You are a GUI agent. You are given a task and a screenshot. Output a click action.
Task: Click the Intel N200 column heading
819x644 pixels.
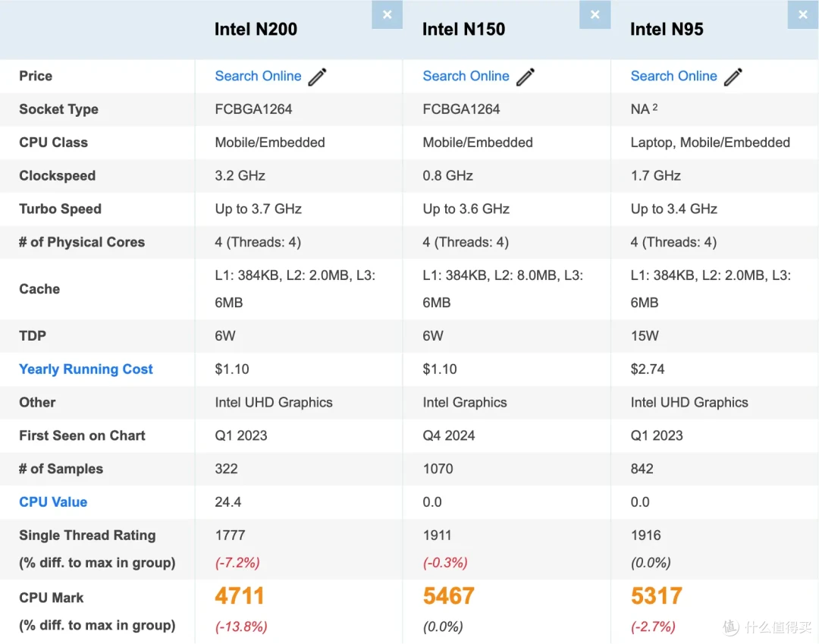click(x=256, y=30)
